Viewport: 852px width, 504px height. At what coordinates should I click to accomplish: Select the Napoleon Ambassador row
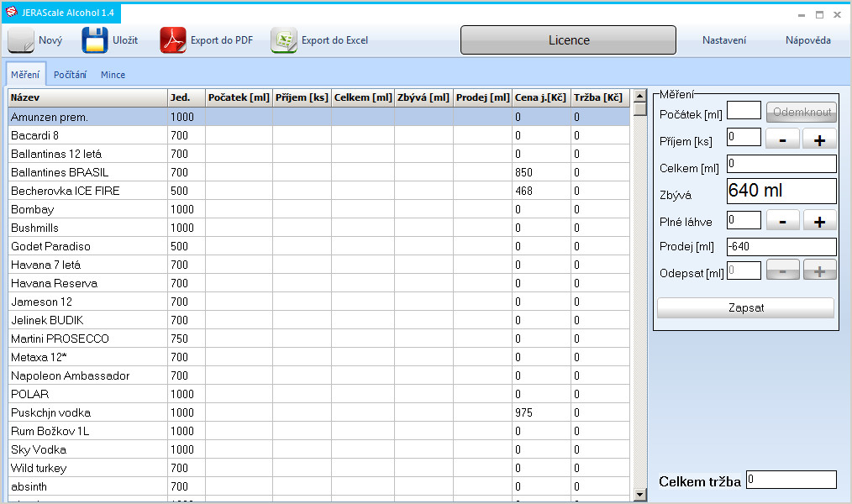319,375
